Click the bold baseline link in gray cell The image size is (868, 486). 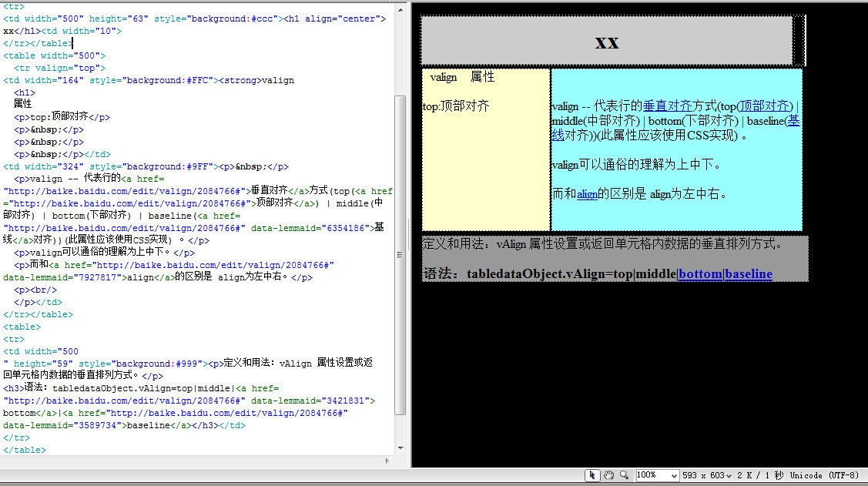[x=748, y=273]
